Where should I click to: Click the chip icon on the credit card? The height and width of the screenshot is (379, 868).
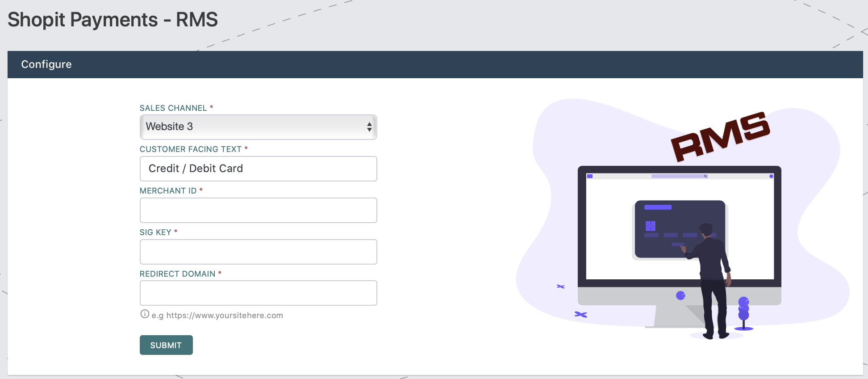[650, 226]
